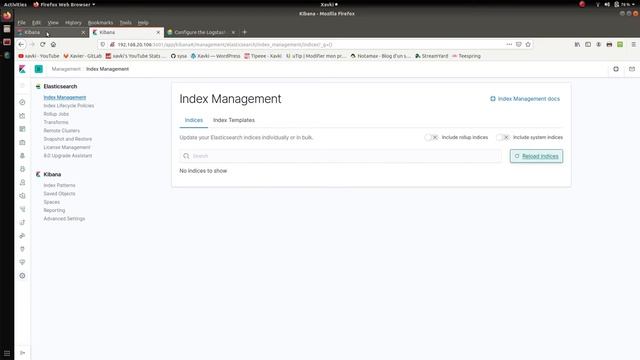
Task: Open the Kibana newsfeed mail icon
Action: coord(632,69)
